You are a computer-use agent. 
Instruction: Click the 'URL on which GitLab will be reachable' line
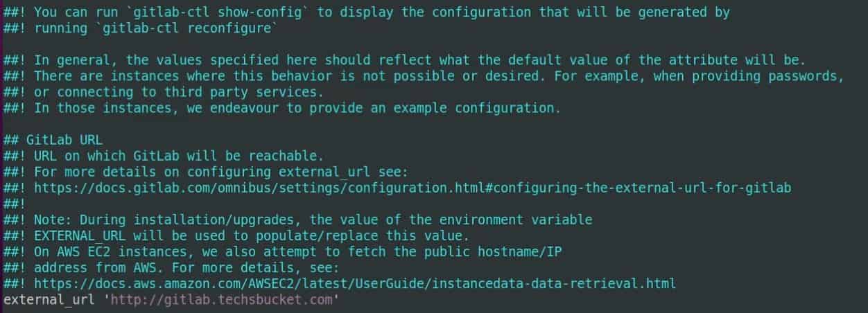pos(164,156)
